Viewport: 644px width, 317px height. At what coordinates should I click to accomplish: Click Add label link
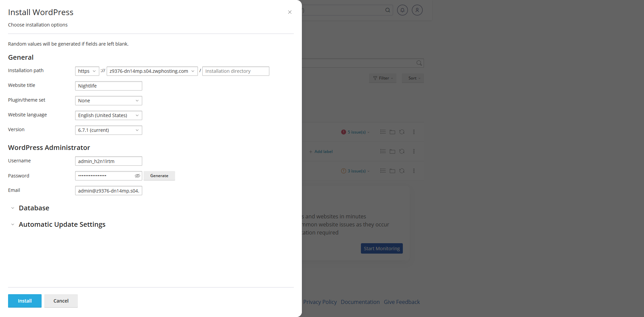pyautogui.click(x=321, y=152)
